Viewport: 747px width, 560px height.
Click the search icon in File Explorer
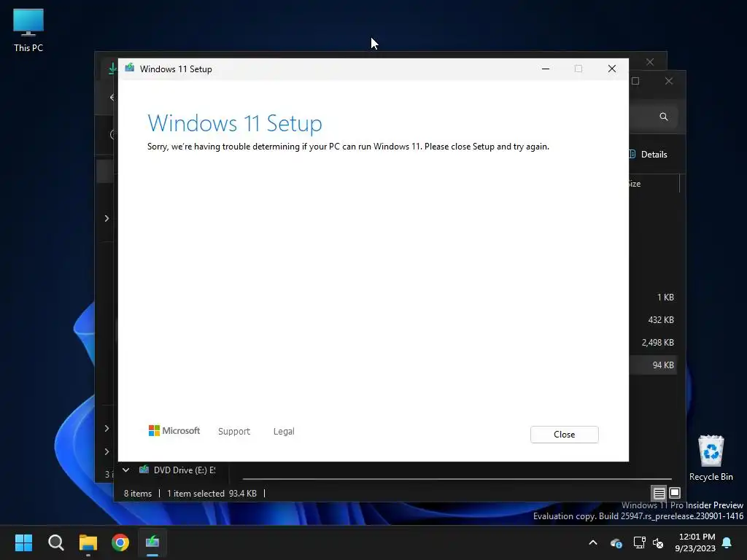click(664, 117)
